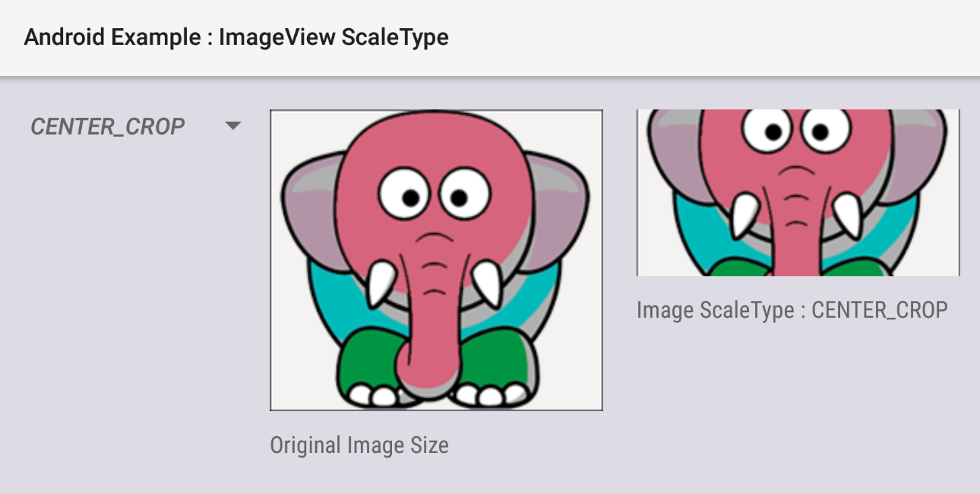Tap the elephant's right eye in original image
Viewport: 980px width, 494px height.
tap(457, 197)
